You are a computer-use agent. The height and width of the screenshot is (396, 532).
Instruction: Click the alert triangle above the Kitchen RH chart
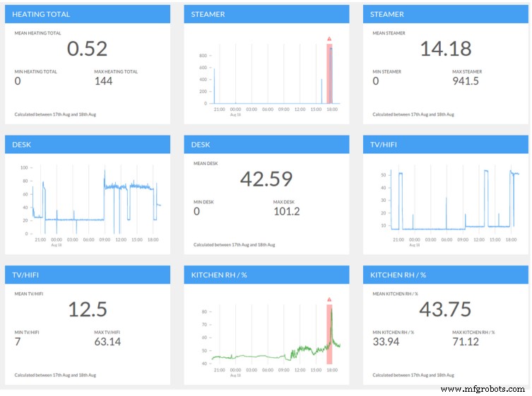click(329, 299)
